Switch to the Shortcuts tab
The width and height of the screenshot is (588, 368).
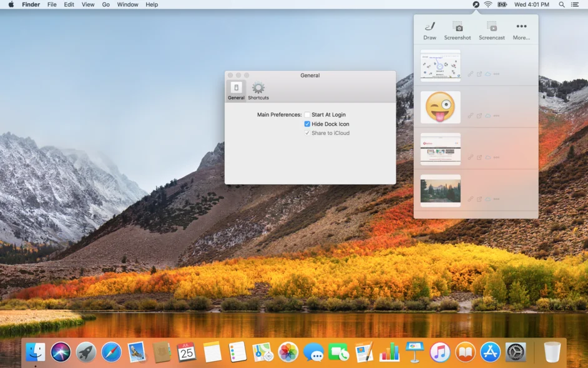pos(258,91)
